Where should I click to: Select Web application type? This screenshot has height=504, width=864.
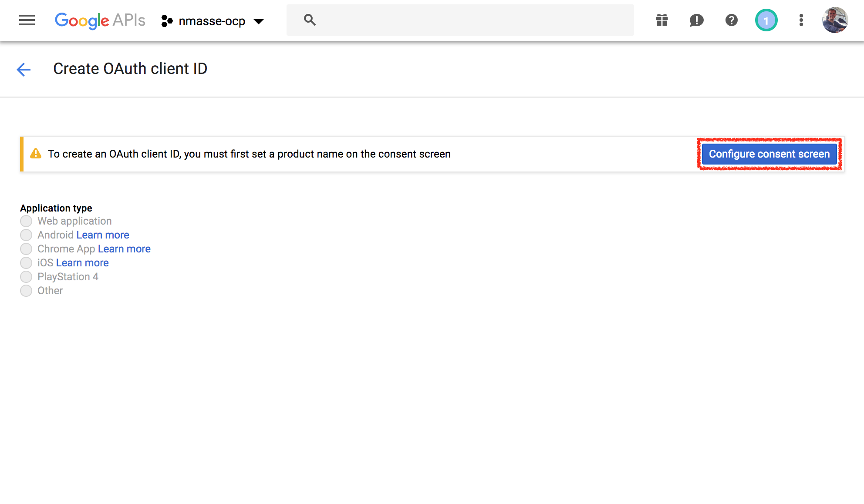(26, 221)
